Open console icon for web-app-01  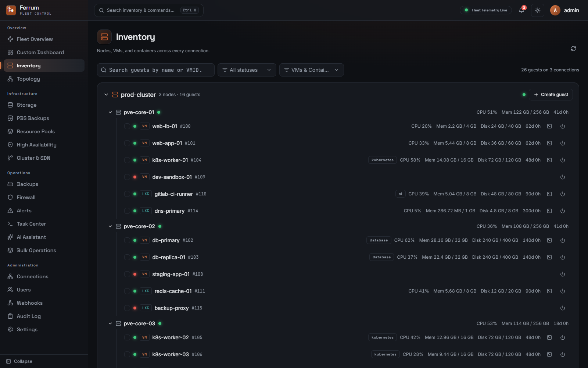coord(549,143)
